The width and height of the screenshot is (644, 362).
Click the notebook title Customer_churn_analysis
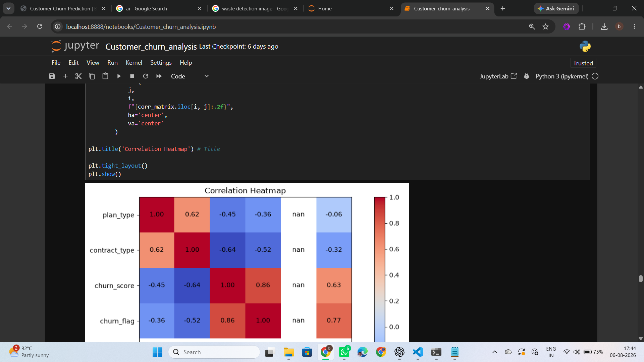pyautogui.click(x=151, y=47)
